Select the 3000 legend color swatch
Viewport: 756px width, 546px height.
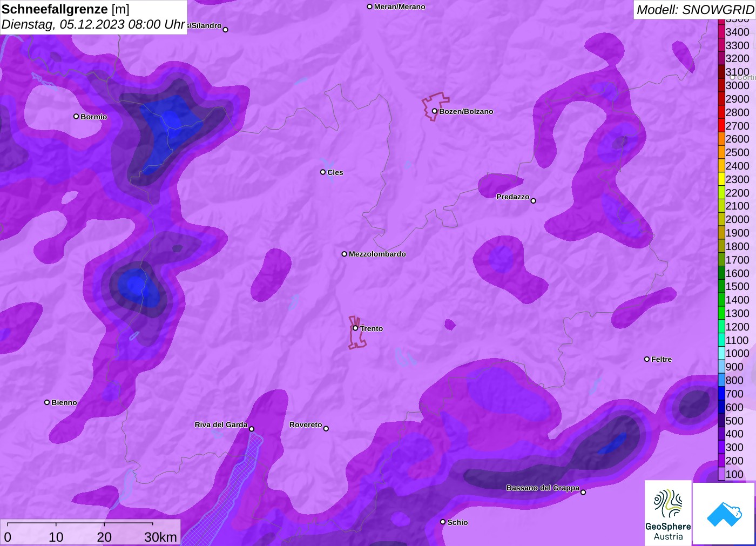(721, 85)
